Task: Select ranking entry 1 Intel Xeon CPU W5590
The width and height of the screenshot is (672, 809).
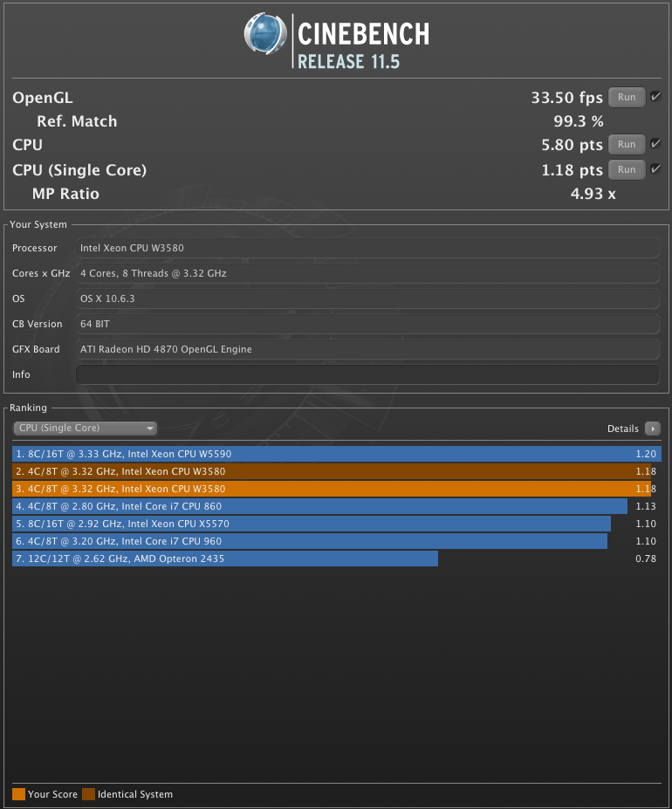Action: (337, 454)
